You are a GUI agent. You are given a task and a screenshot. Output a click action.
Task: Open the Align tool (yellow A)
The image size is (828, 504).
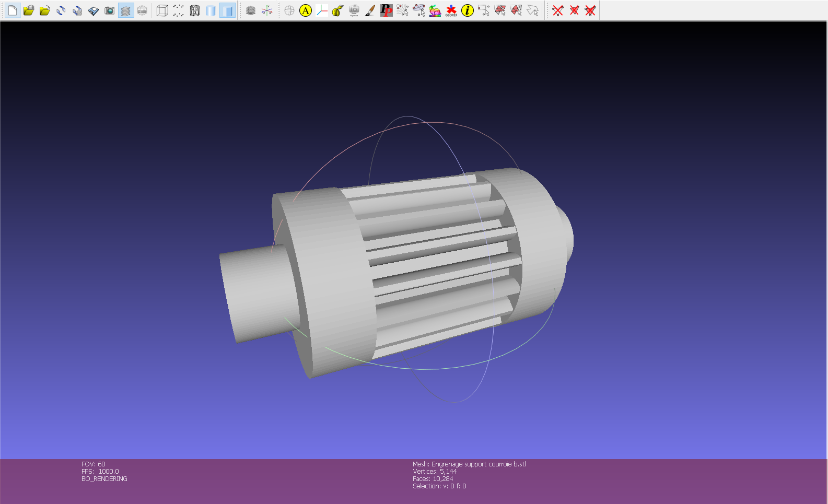click(306, 10)
